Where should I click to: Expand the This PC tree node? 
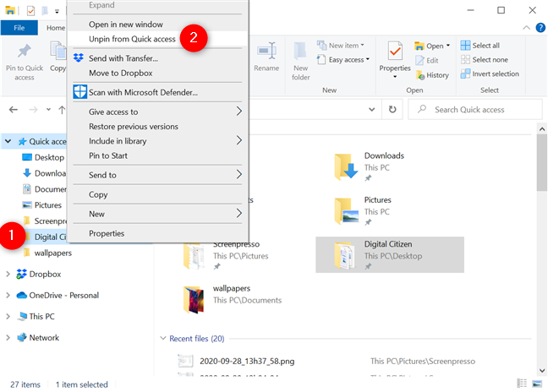click(8, 316)
